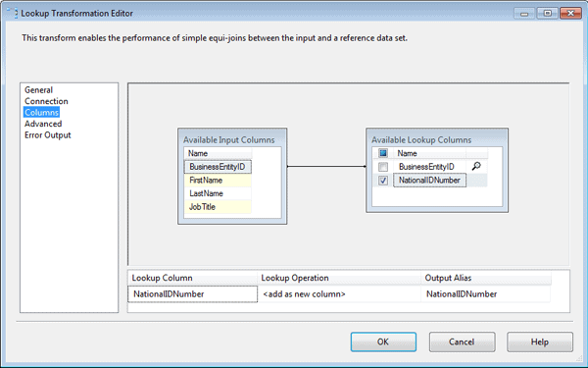Select the join line between the BusinessEntityID columns

(x=326, y=167)
